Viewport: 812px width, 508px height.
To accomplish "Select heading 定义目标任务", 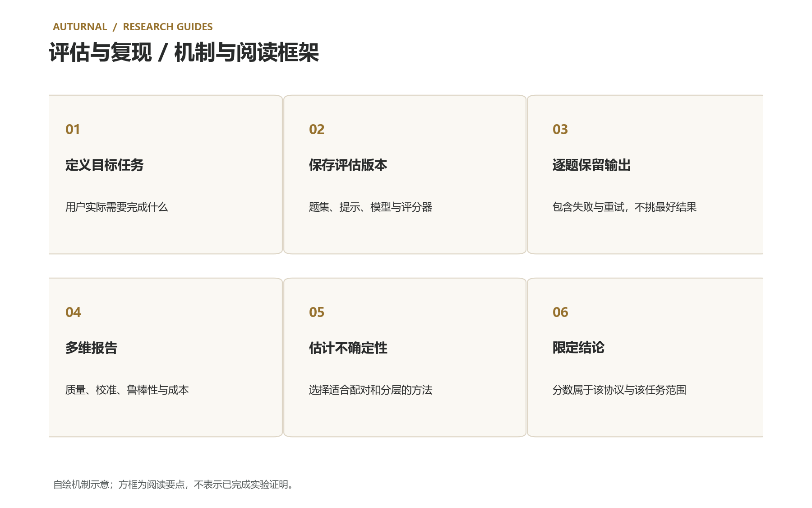I will [x=104, y=165].
